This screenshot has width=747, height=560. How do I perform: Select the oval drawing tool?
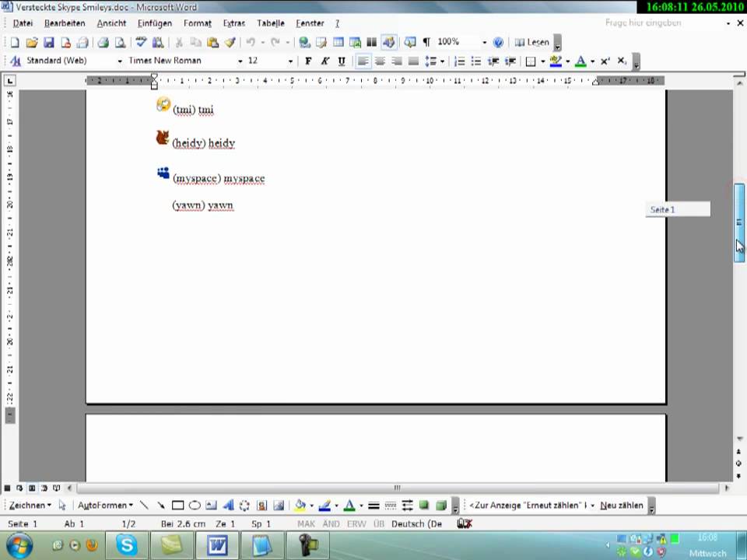(195, 506)
